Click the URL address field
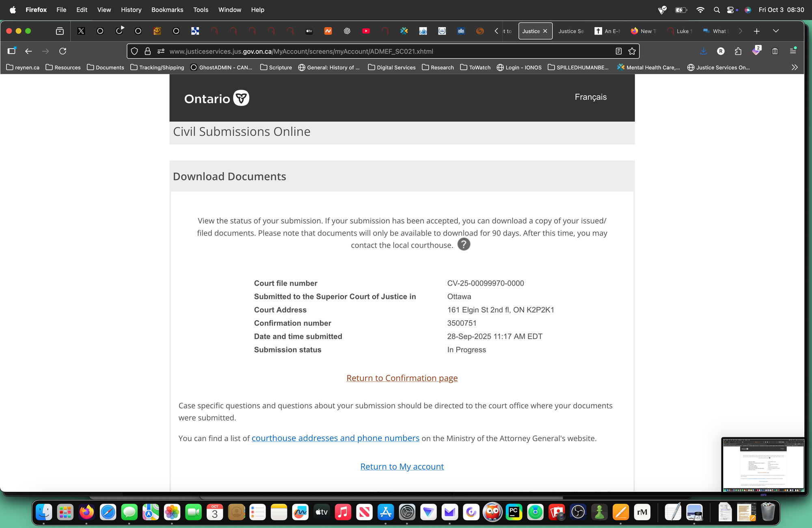 click(x=365, y=52)
